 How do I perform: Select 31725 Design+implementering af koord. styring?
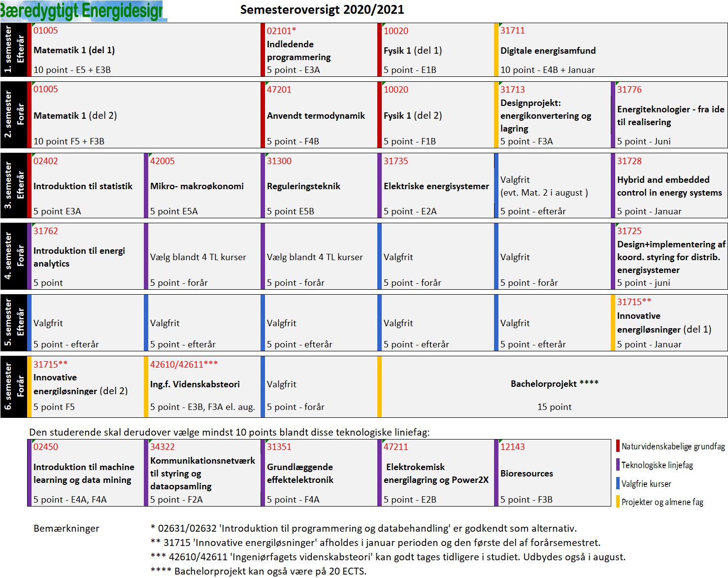tap(669, 256)
